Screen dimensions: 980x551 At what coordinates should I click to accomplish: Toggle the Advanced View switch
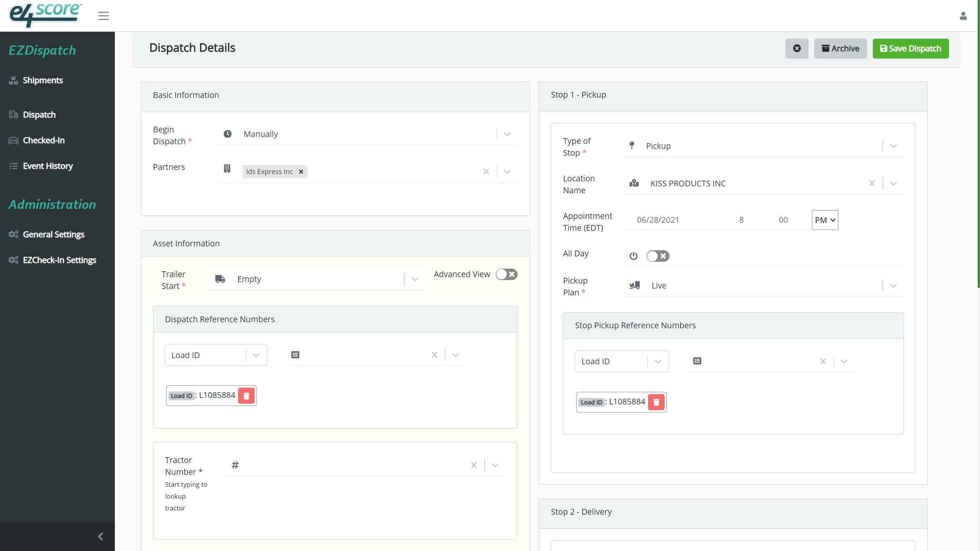point(506,274)
